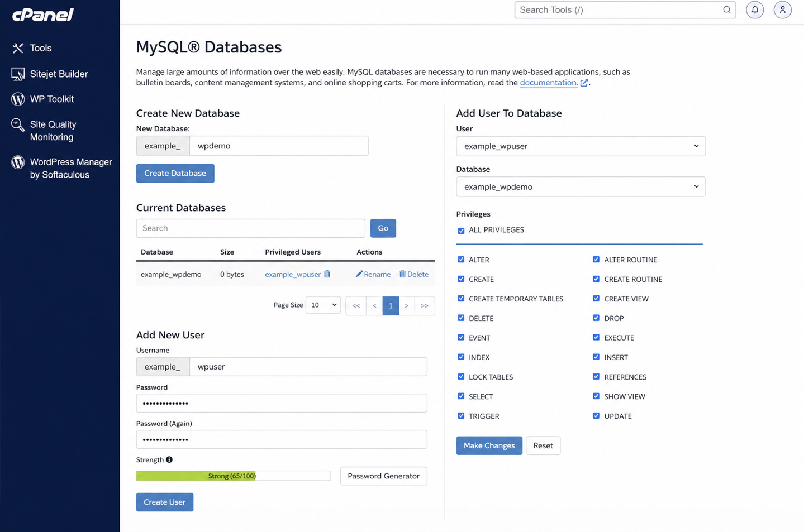Open the user account icon

coord(782,9)
